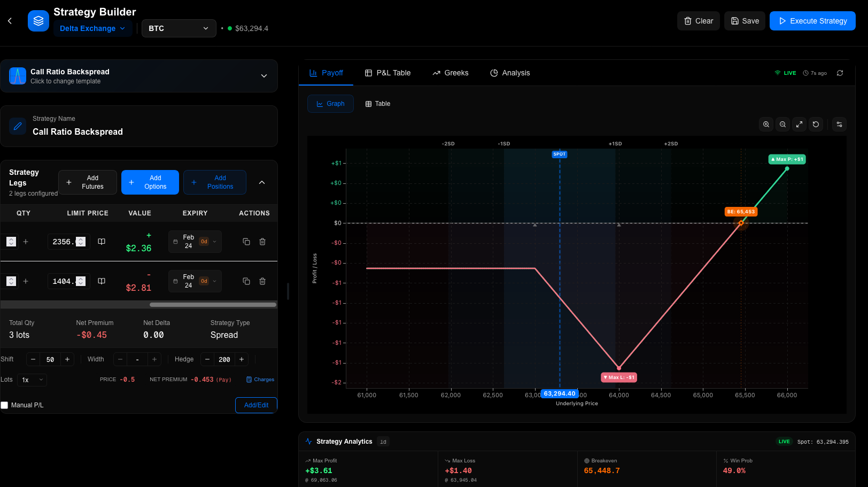Image resolution: width=868 pixels, height=487 pixels.
Task: Switch payoff view to Table
Action: (377, 104)
